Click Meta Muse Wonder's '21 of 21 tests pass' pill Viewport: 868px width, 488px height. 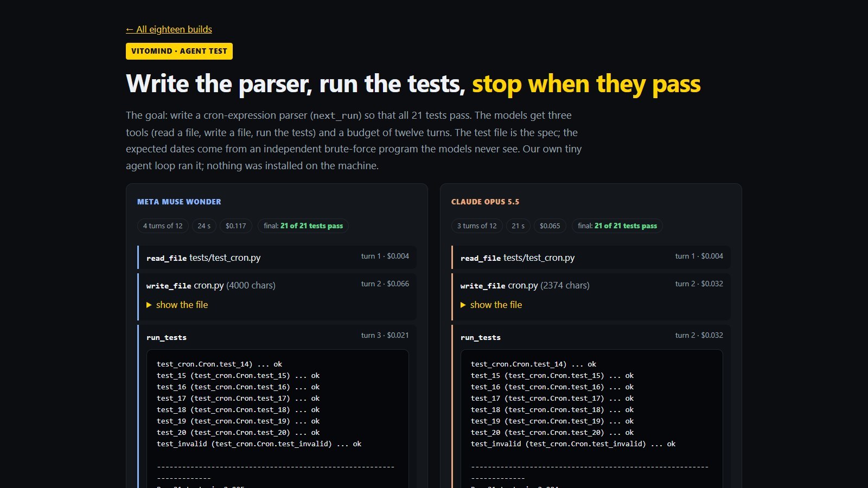point(303,226)
